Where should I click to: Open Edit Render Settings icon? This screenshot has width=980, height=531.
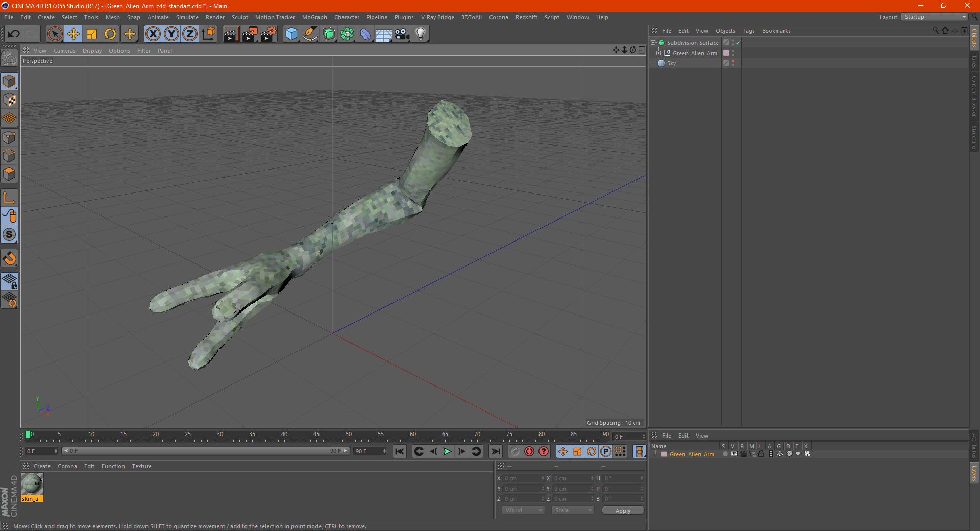point(268,34)
